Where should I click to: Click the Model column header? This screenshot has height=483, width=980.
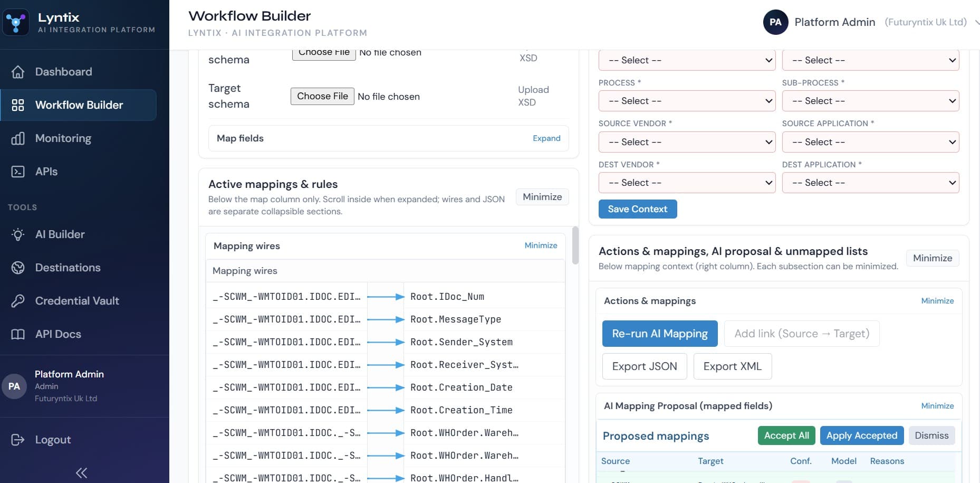[844, 461]
